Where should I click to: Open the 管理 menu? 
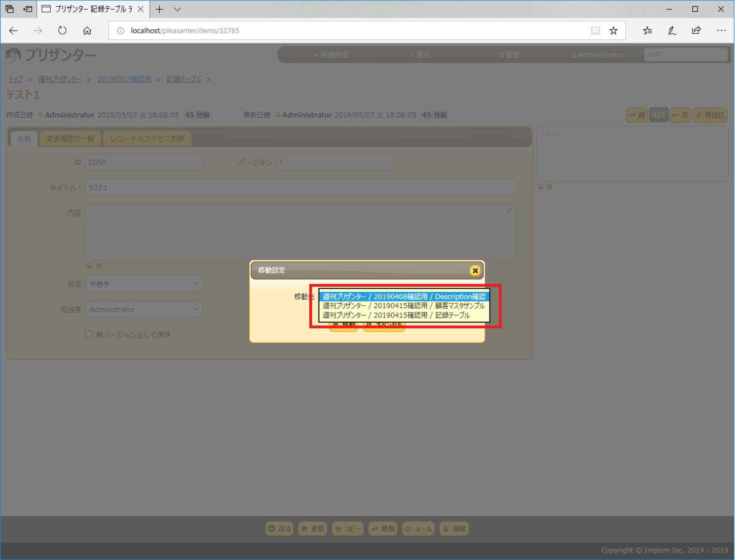[x=509, y=55]
